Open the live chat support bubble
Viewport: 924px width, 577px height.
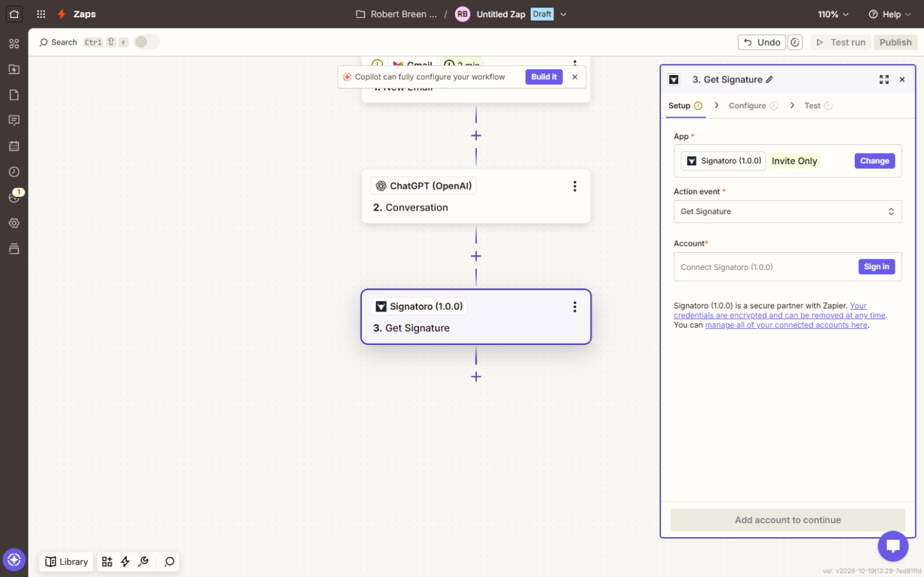click(893, 546)
